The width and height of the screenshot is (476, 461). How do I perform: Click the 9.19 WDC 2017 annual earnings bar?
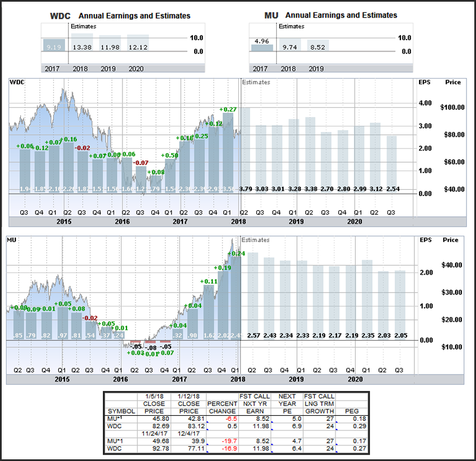54,45
